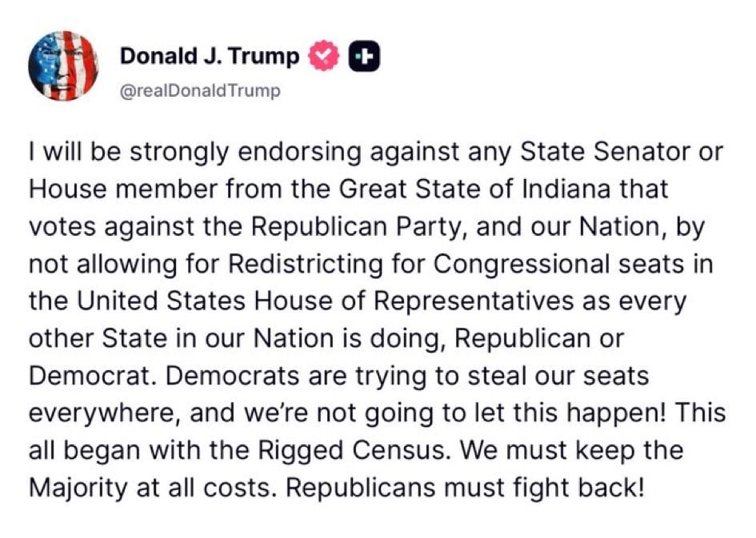Screen dimensions: 756x538
Task: Open the Donald J. Trump display name
Action: click(210, 57)
